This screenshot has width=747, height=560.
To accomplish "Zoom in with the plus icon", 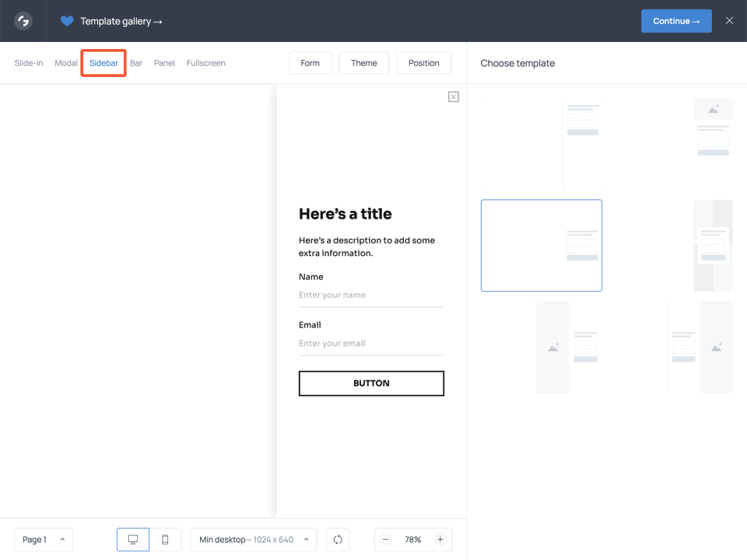I will click(440, 540).
